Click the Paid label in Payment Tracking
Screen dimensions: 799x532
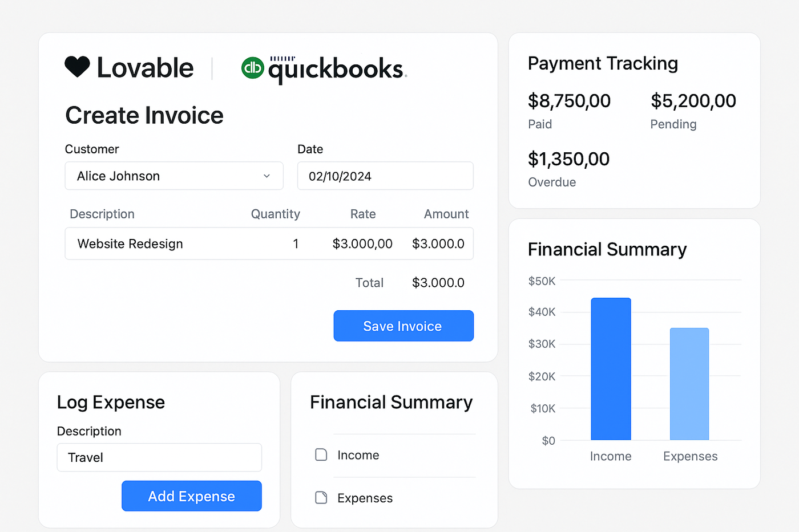[x=540, y=124]
